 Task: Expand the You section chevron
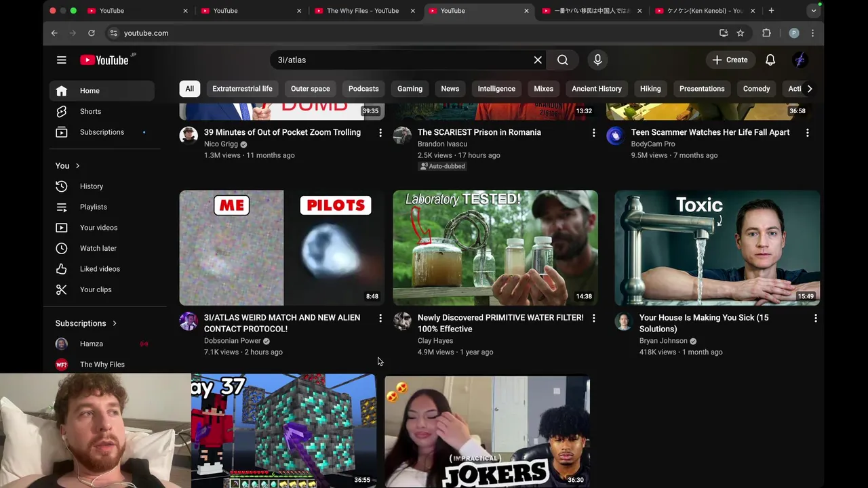tap(77, 166)
